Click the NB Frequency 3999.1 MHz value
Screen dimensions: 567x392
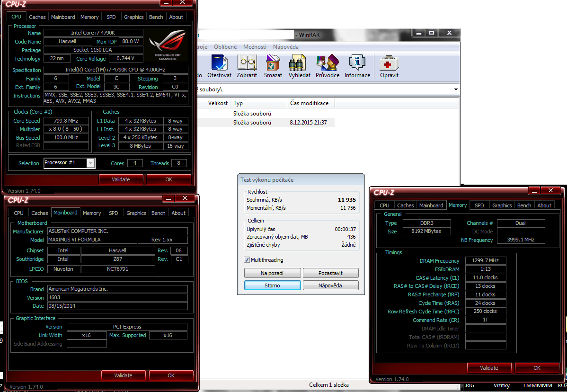(x=521, y=240)
